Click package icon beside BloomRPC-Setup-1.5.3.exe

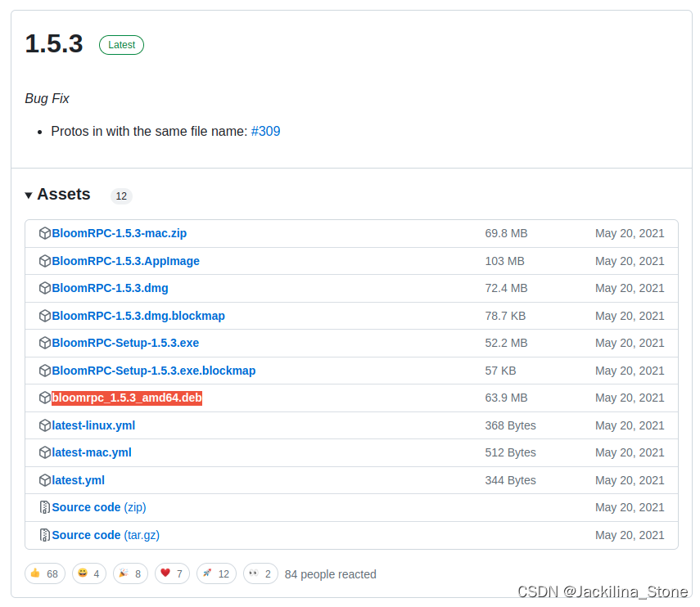pyautogui.click(x=45, y=343)
